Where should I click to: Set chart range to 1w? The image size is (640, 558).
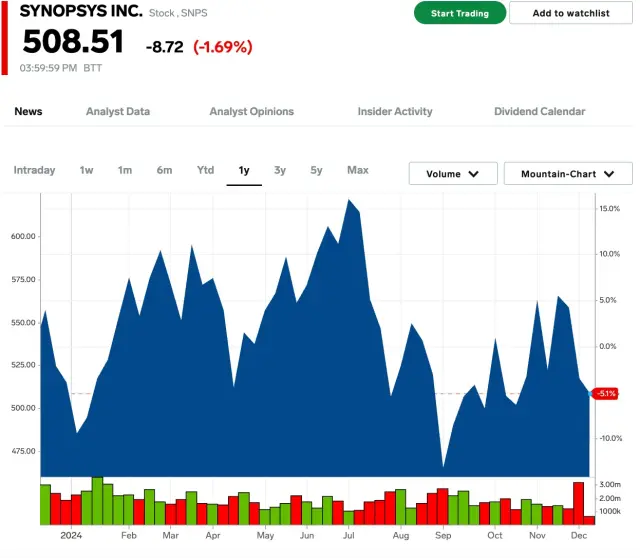pyautogui.click(x=87, y=170)
